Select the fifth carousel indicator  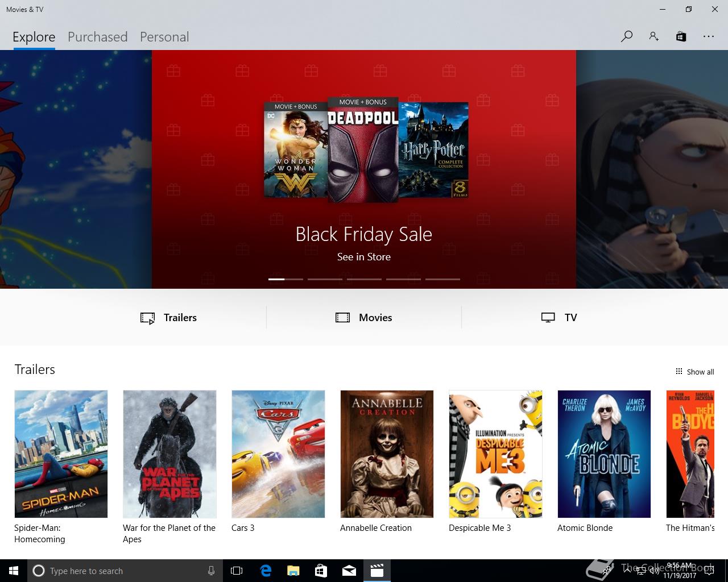click(x=442, y=279)
